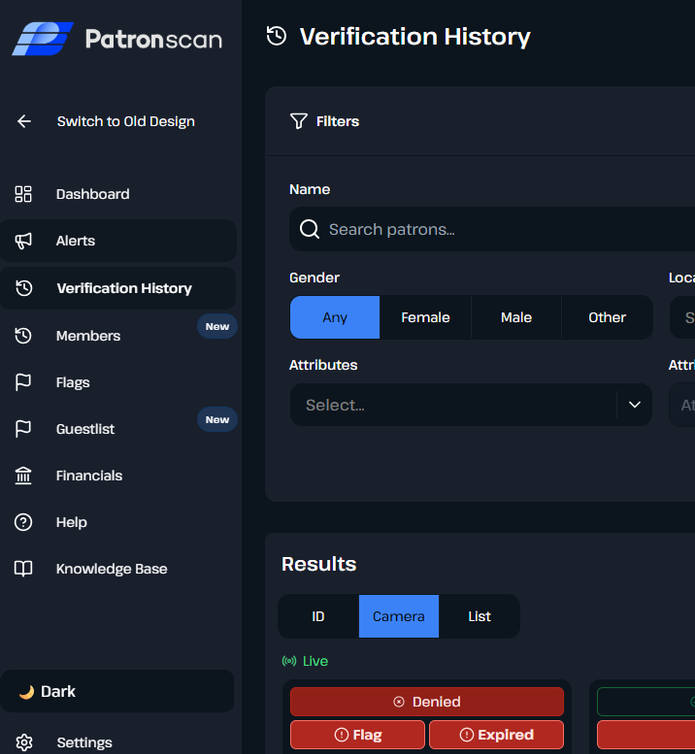Open the Members page label
This screenshot has width=695, height=754.
coord(88,336)
